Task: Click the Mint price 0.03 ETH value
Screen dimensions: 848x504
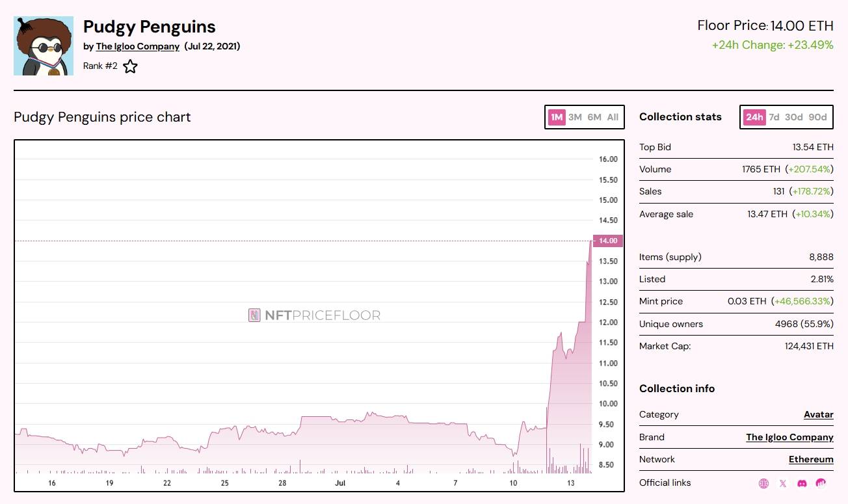Action: click(747, 302)
